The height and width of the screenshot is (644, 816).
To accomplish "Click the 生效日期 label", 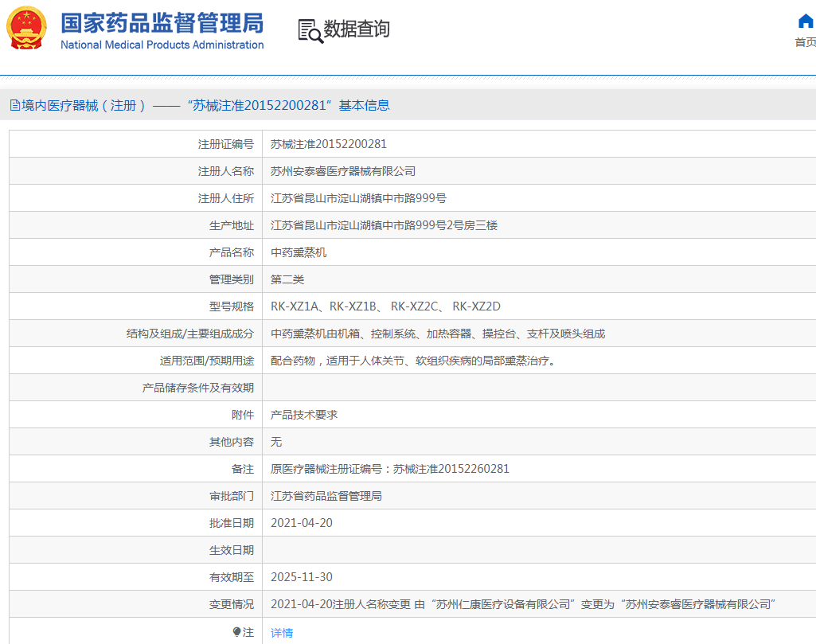I will click(x=232, y=550).
